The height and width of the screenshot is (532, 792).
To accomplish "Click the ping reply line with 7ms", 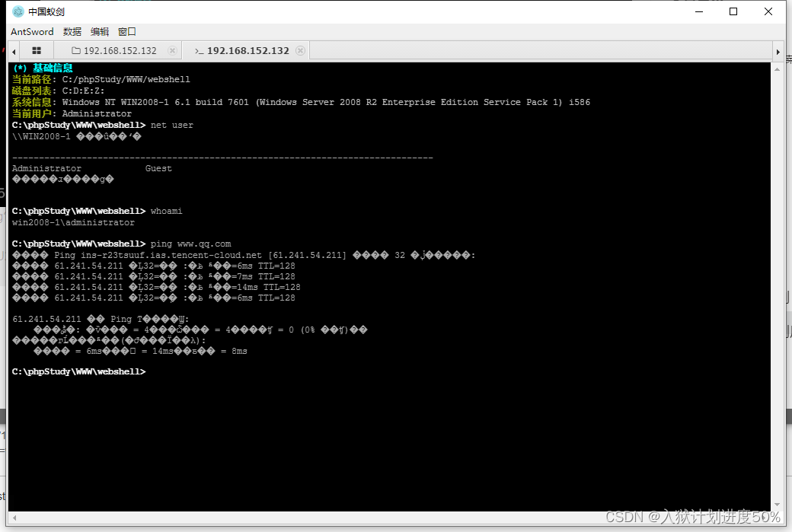I will click(x=154, y=276).
